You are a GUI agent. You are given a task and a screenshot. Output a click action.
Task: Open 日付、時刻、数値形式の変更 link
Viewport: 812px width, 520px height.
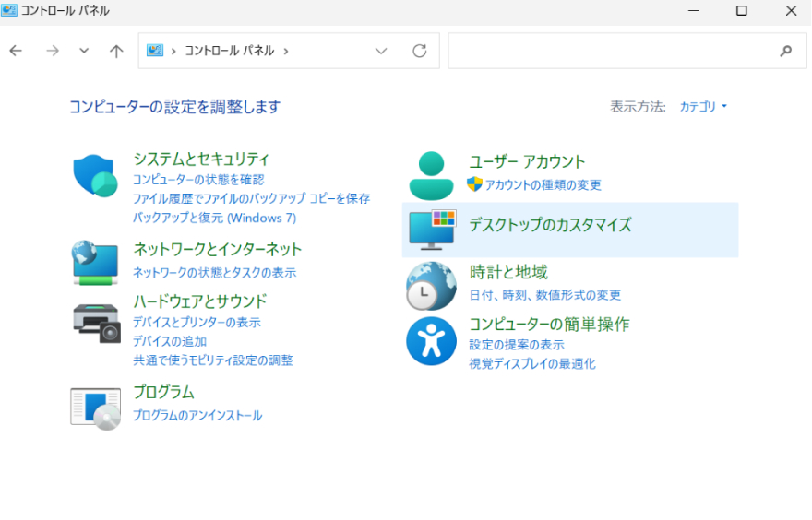point(545,295)
